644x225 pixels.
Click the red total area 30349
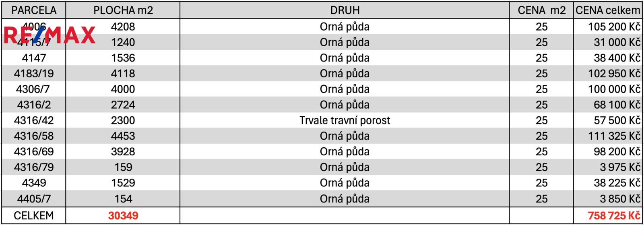pos(123,216)
